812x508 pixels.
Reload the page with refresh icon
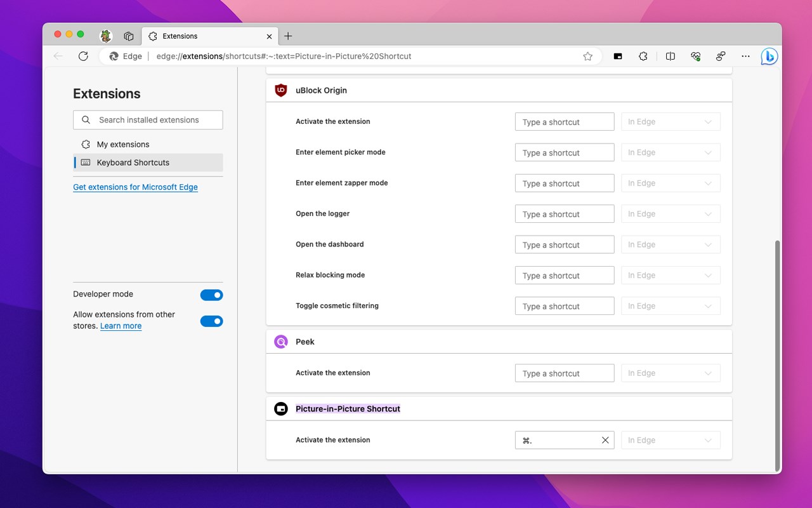83,56
